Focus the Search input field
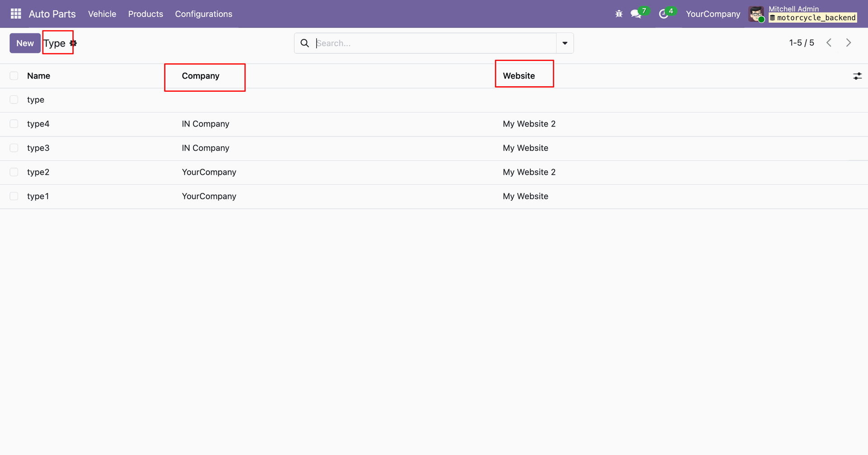The height and width of the screenshot is (455, 868). [x=434, y=43]
